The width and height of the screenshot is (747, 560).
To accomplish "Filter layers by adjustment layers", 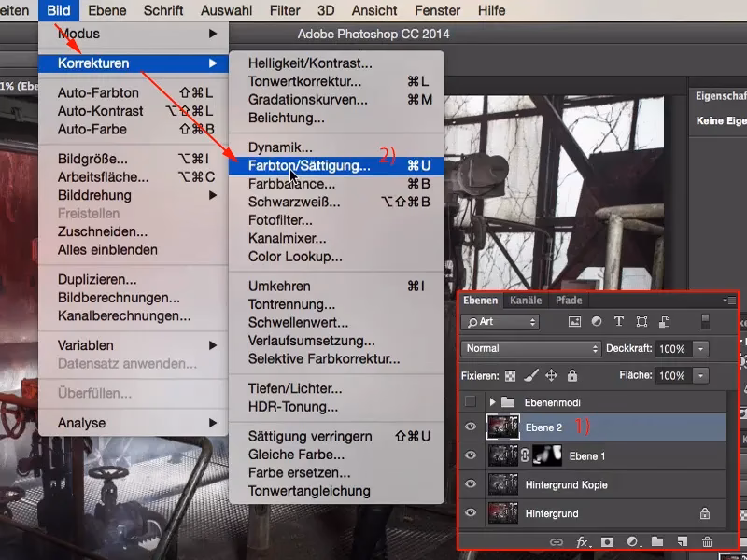I will pyautogui.click(x=597, y=322).
